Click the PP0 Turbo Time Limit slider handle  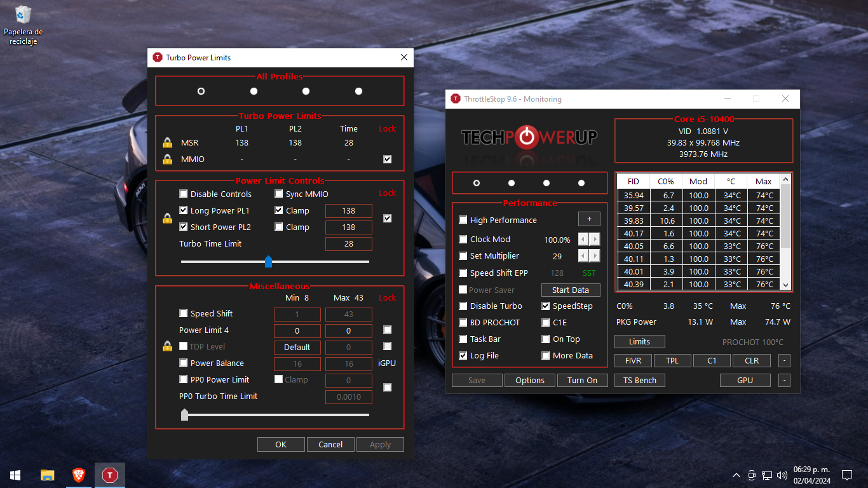[x=184, y=415]
